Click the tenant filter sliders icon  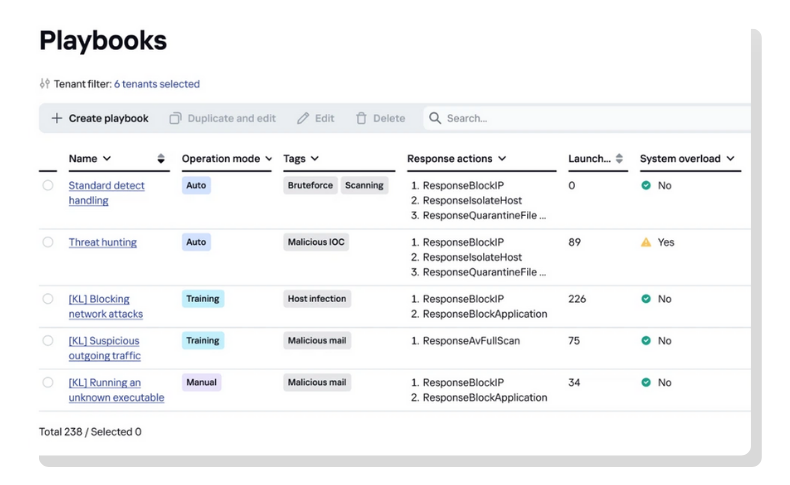click(44, 84)
